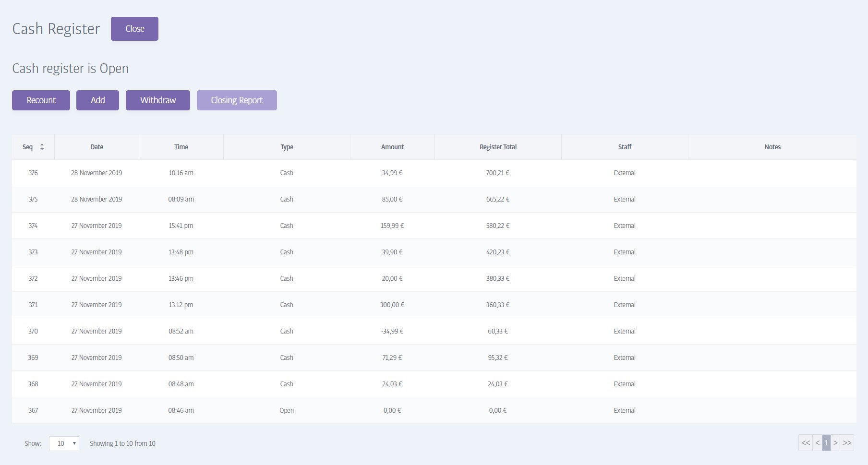Go to next page with > button

pyautogui.click(x=835, y=443)
